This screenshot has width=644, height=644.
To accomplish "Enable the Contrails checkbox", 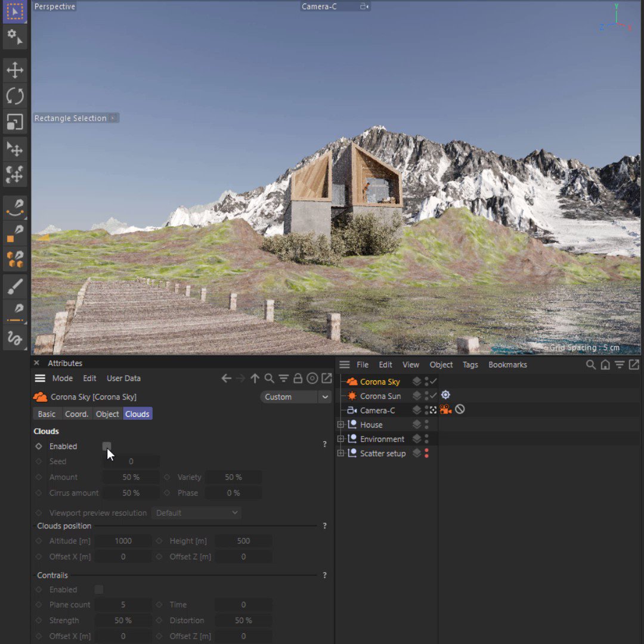I will [x=99, y=589].
